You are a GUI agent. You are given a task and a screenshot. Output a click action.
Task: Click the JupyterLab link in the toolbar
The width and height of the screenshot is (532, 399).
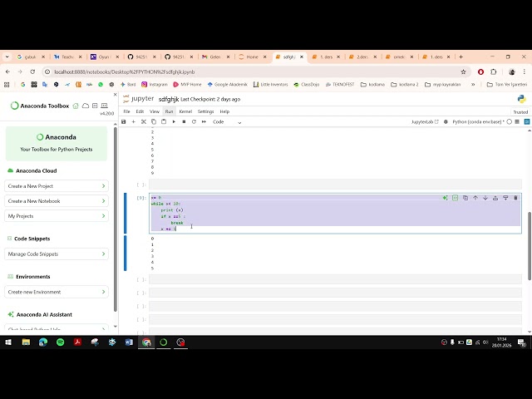425,122
